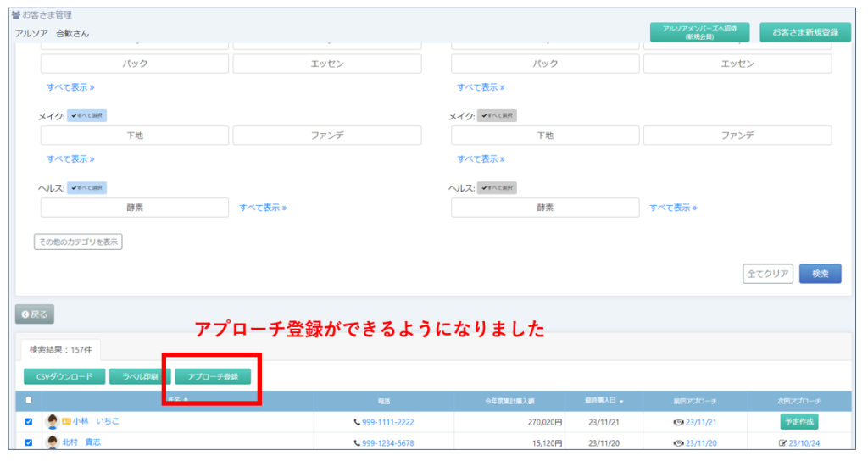Screen dimensions: 868x461
Task: Click avatar icon of 小林 いちこ
Action: tap(53, 422)
